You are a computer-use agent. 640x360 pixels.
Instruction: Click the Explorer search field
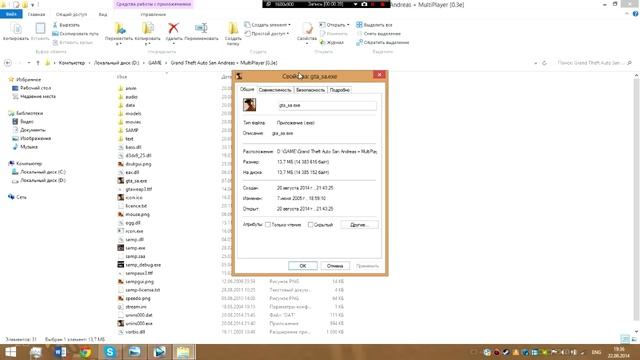[594, 63]
